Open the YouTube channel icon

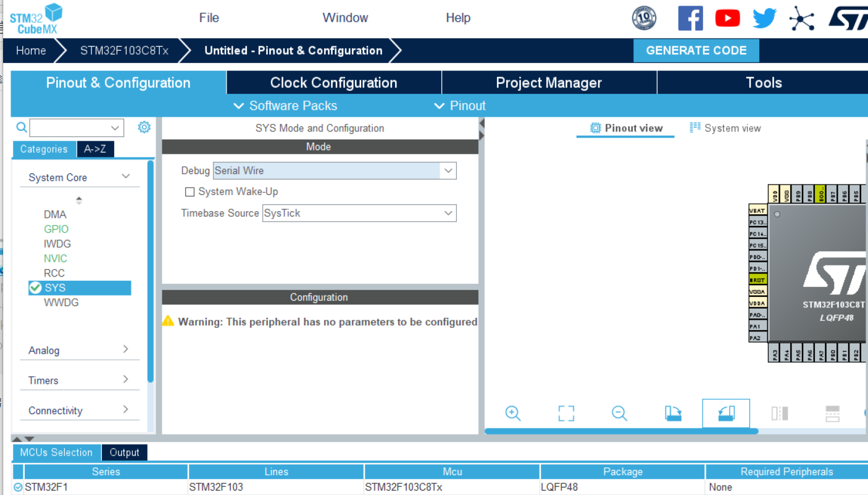[x=727, y=18]
